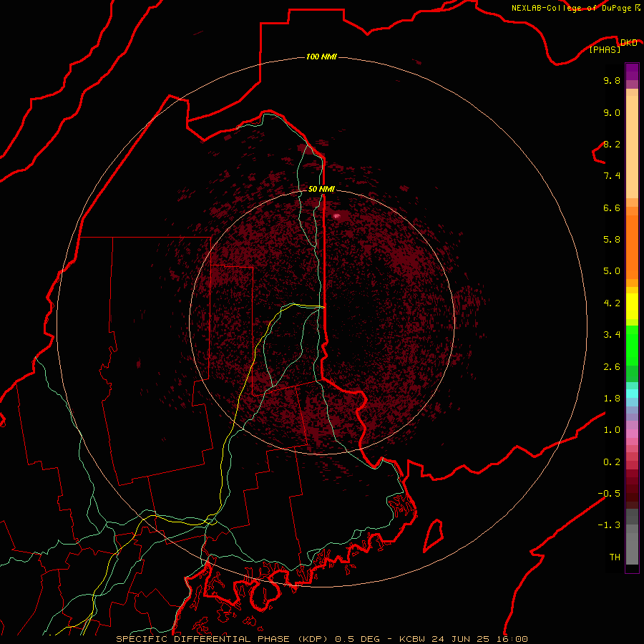Click the -0.5 color scale value
The width and height of the screenshot is (644, 644).
609,494
